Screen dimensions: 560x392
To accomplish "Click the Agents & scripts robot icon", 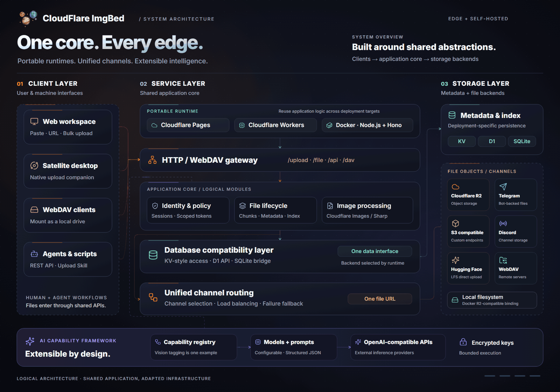I will pyautogui.click(x=34, y=254).
